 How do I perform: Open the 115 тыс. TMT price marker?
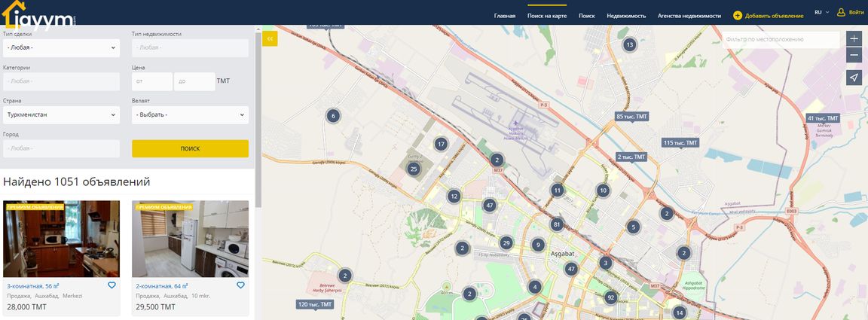pos(680,143)
